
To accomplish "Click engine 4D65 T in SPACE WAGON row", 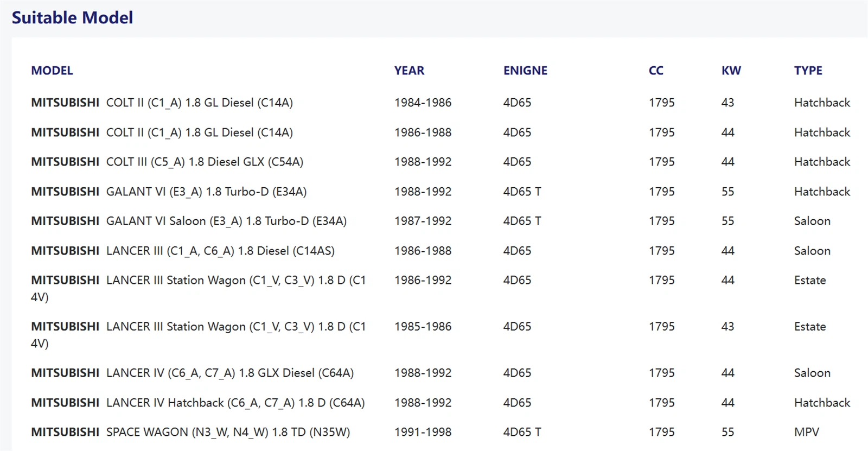I will (x=522, y=432).
